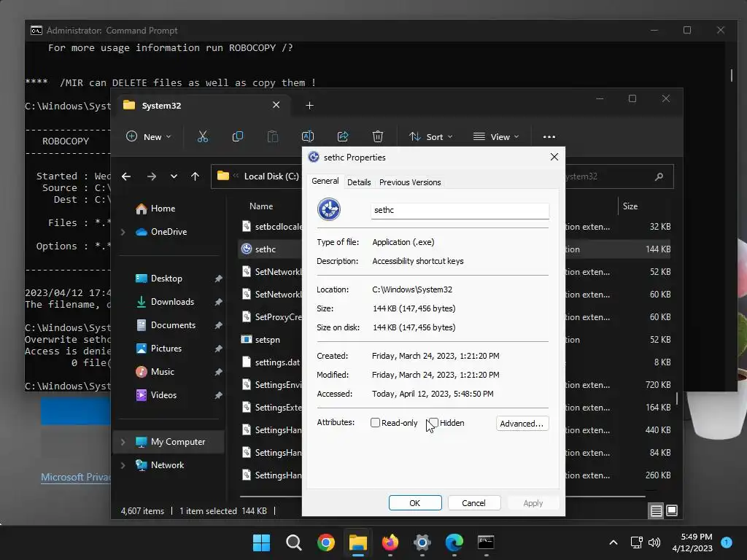Open Advanced attributes dialog
Viewport: 747px width, 560px height.
coord(522,424)
